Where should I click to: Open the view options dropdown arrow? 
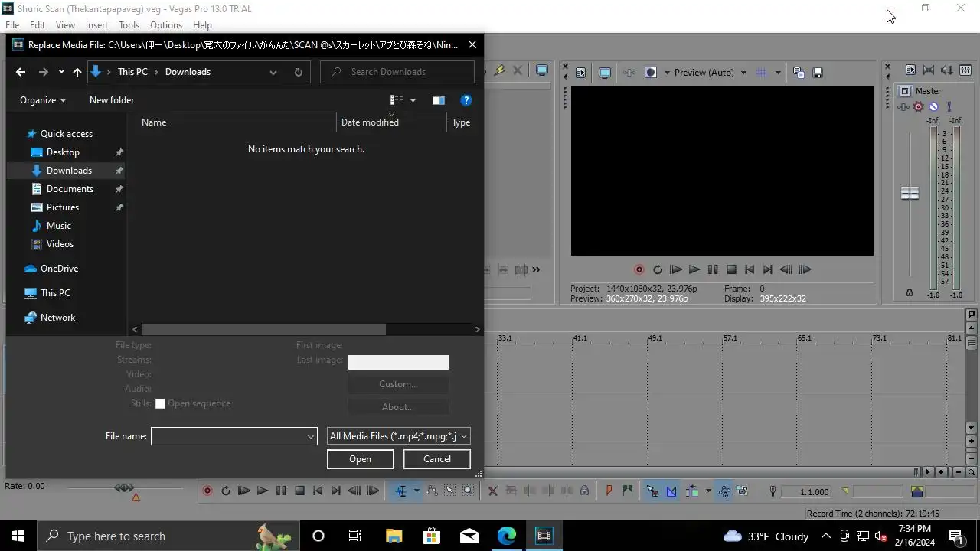pyautogui.click(x=413, y=100)
